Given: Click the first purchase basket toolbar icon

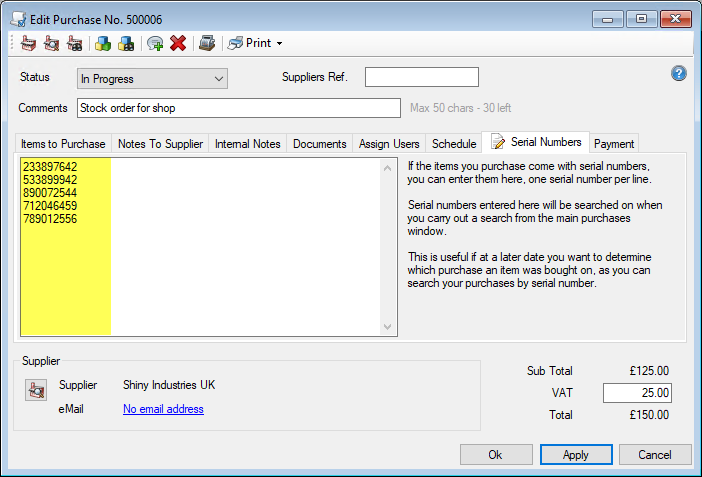Looking at the screenshot, I should coord(28,43).
